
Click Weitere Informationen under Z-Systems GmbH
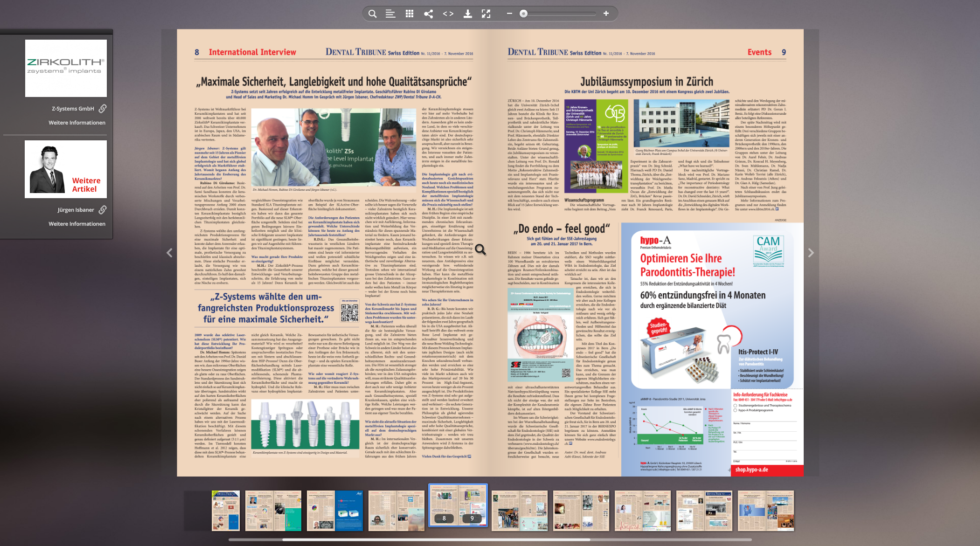tap(77, 123)
